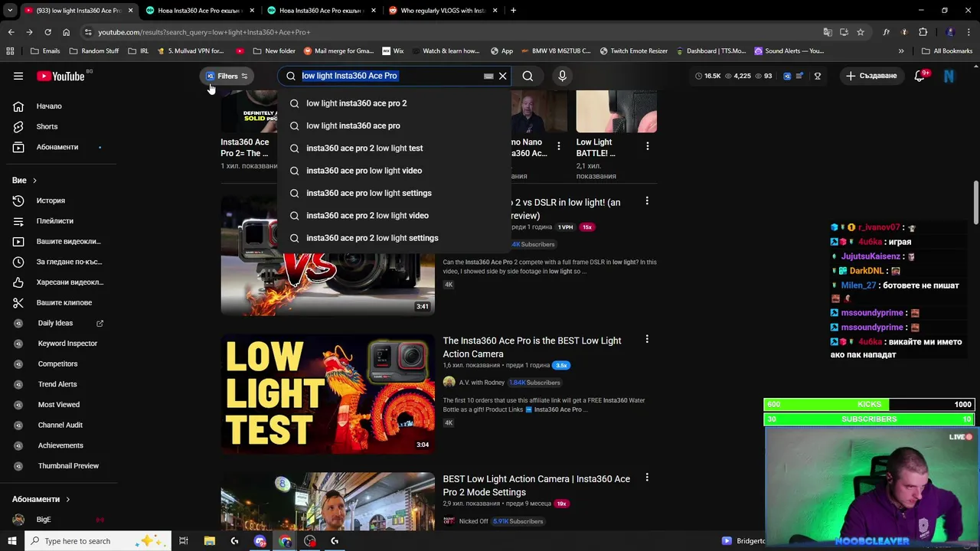
Task: Open Most Viewed in the sidebar
Action: pos(57,405)
